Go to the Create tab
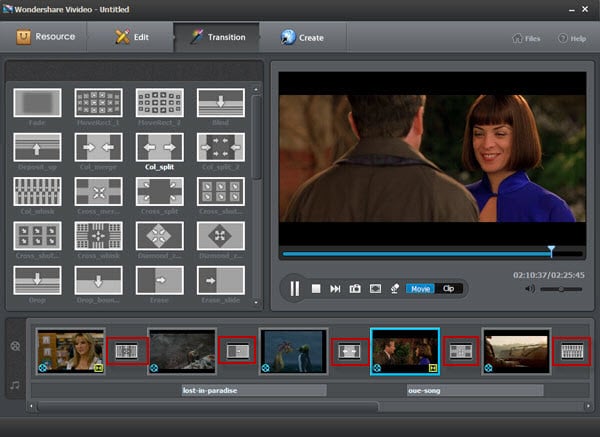The width and height of the screenshot is (600, 437). [302, 37]
